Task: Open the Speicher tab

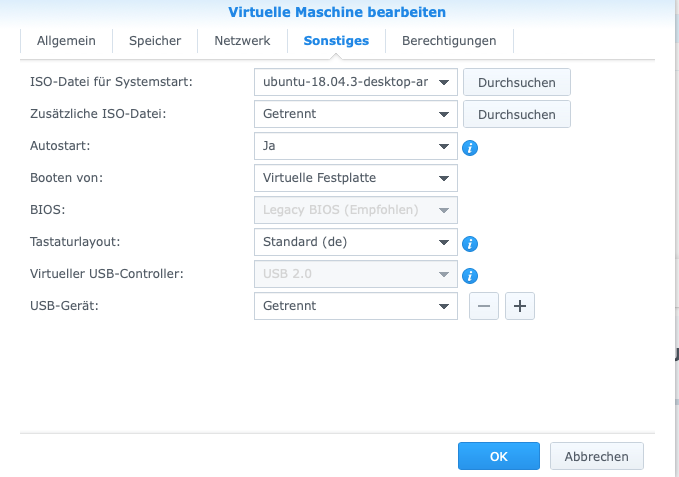Action: [155, 41]
